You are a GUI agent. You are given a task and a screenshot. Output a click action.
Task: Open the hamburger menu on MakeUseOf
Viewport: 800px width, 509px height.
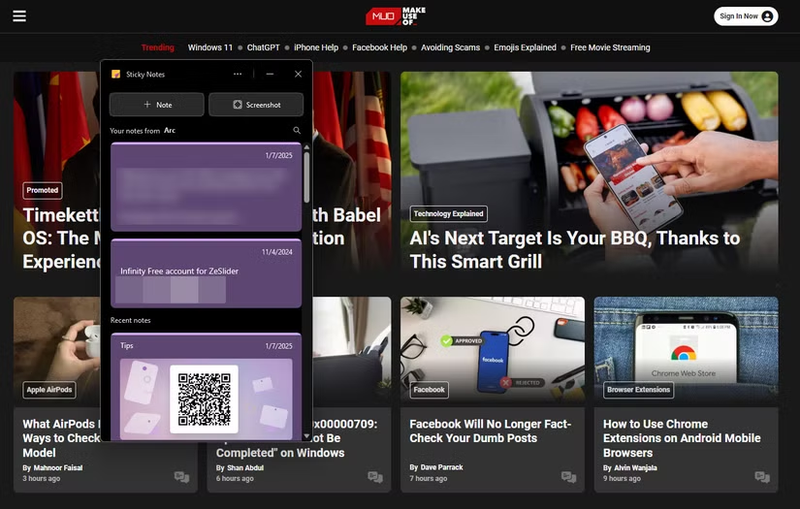click(x=19, y=16)
